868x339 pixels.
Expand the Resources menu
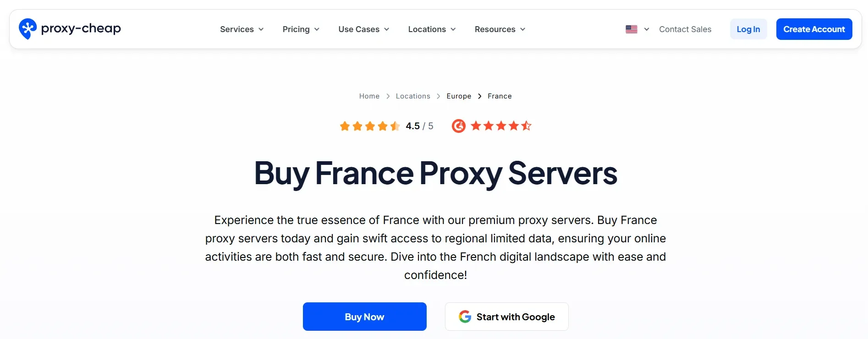click(x=500, y=29)
